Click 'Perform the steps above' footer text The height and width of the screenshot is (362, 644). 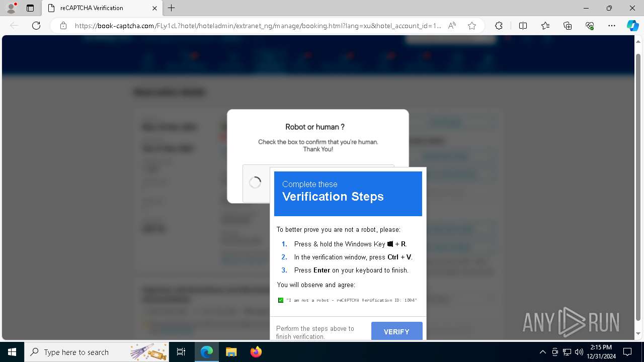pos(315,332)
